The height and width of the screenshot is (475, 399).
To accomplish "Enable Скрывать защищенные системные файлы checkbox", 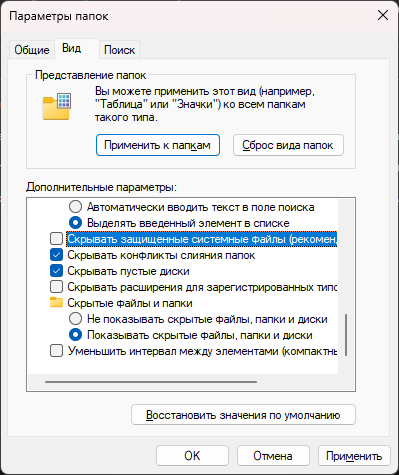I will click(56, 239).
